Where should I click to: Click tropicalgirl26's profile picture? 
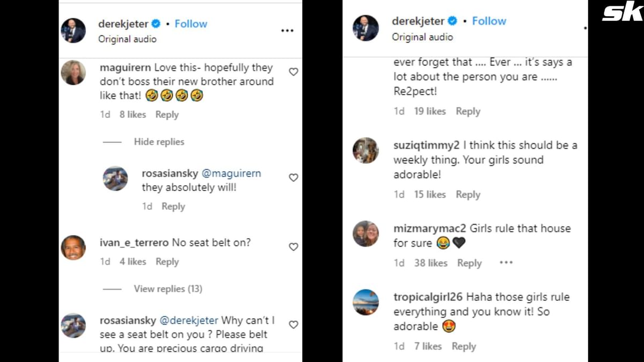[366, 302]
